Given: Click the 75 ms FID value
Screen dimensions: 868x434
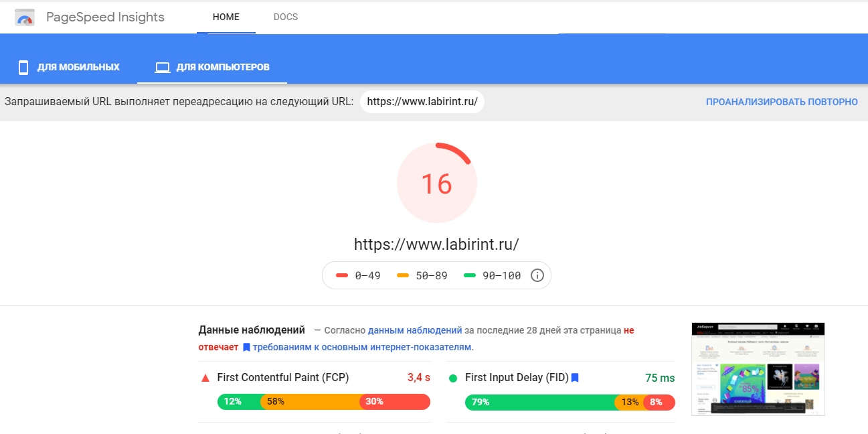Looking at the screenshot, I should (x=660, y=378).
